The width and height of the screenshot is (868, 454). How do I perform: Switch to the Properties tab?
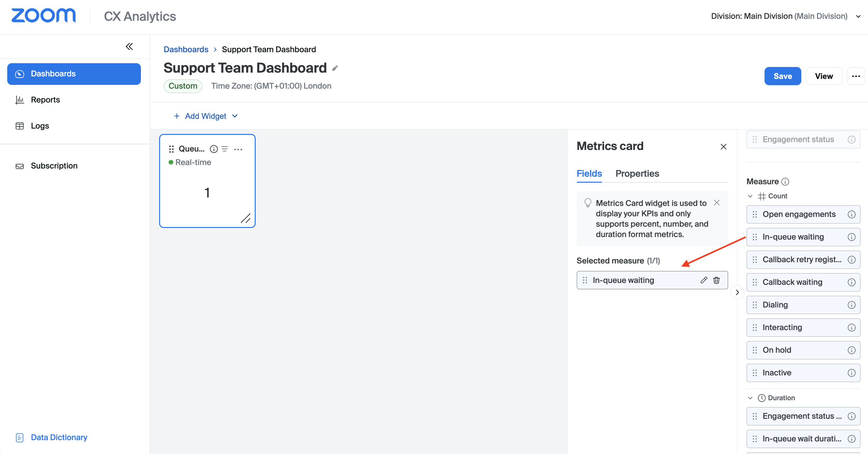point(637,174)
